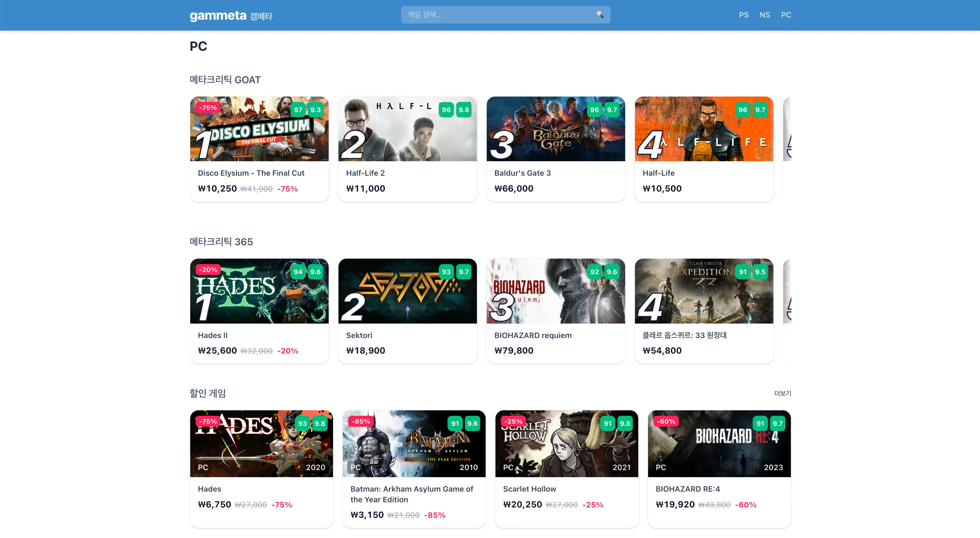This screenshot has width=980, height=538.
Task: Click the Hades game title
Action: pos(209,489)
